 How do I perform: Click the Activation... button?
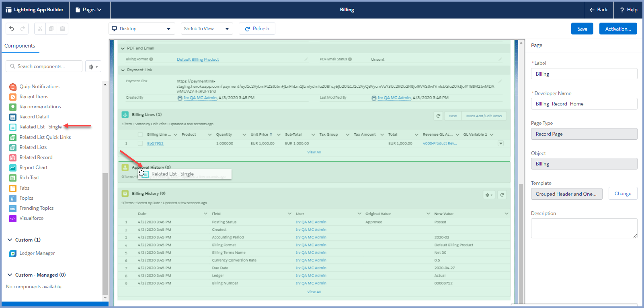618,29
